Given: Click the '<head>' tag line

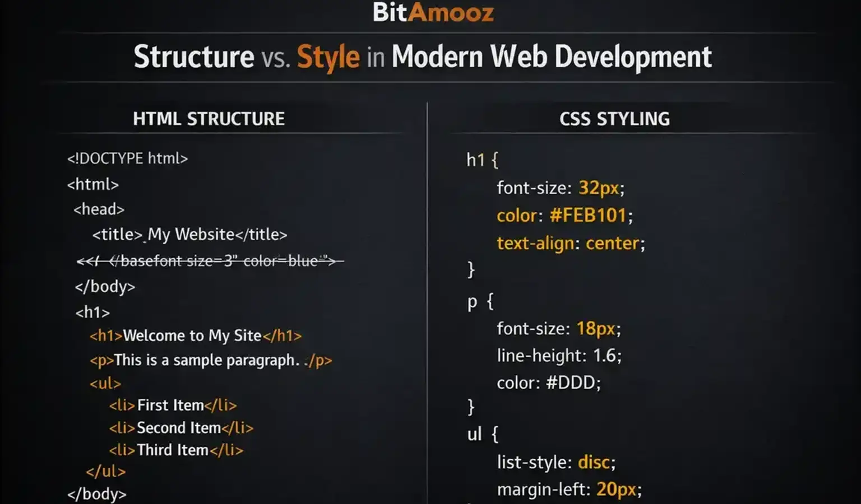Looking at the screenshot, I should [x=99, y=209].
